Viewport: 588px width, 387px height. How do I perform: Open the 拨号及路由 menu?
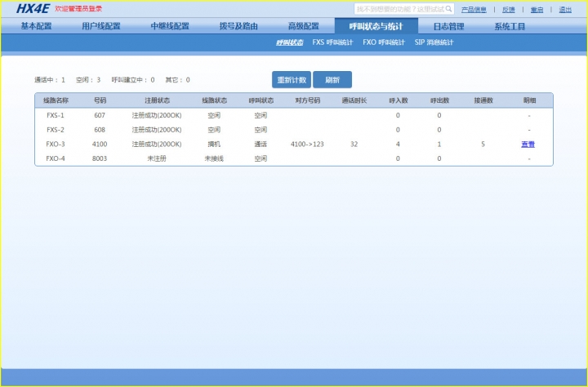238,26
